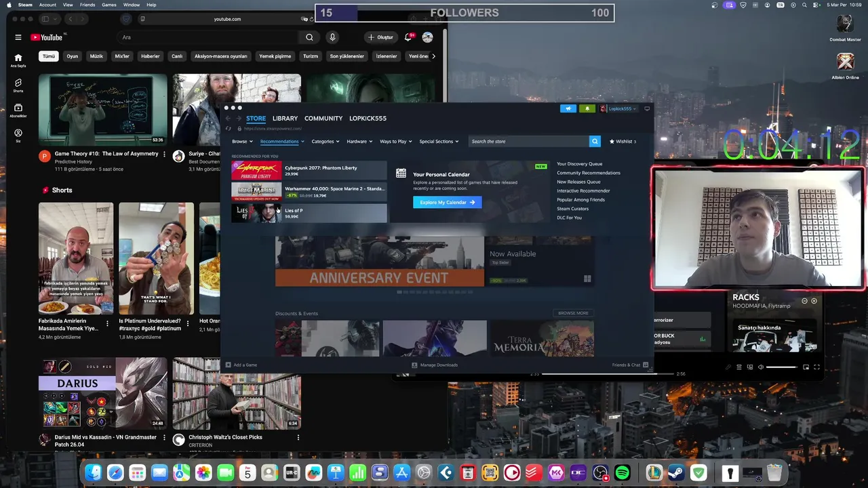The image size is (868, 488).
Task: Click Steam announcements megaphone icon
Action: 568,108
